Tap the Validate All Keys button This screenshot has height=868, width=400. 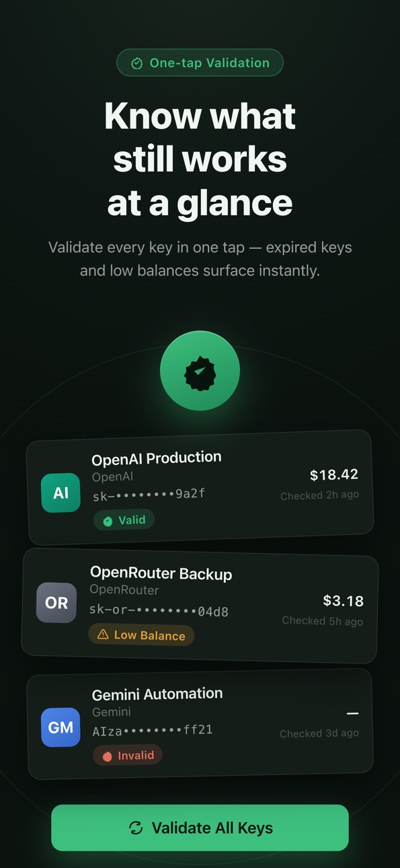pyautogui.click(x=200, y=828)
